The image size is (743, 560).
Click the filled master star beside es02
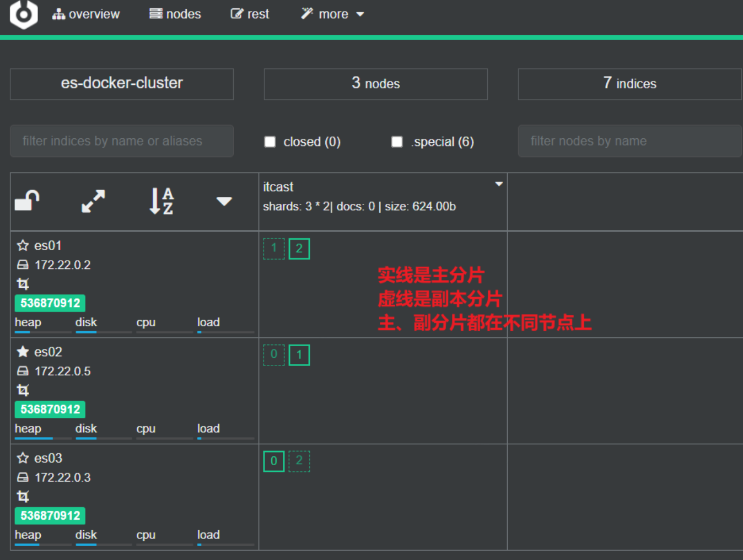[23, 352]
